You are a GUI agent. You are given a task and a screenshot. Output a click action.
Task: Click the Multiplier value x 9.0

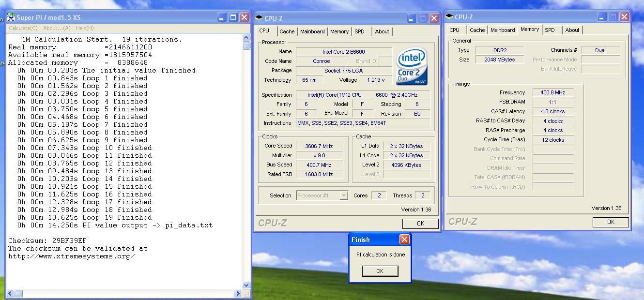319,155
